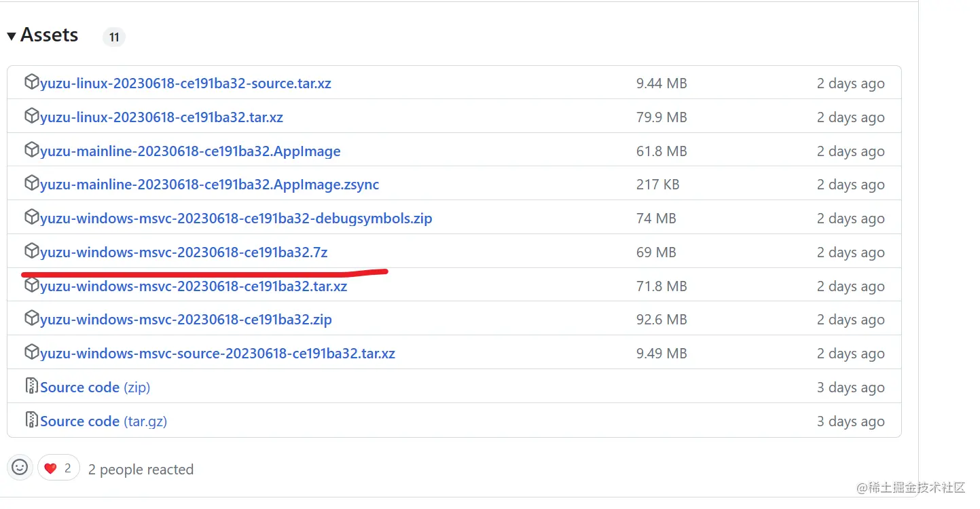Click package icon beside msvc-source tar.xz

coord(31,352)
